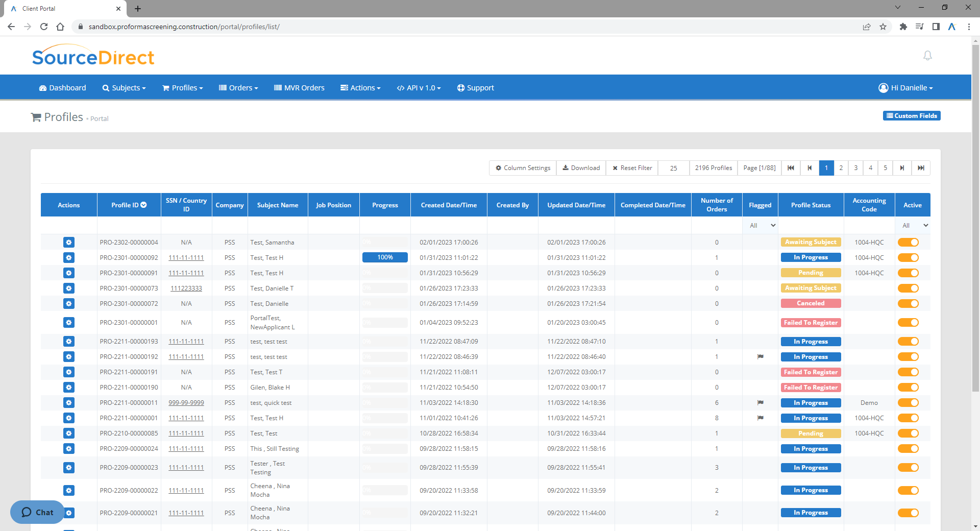This screenshot has width=980, height=531.
Task: Open actions gear for Gilen, Blake H row
Action: coord(69,387)
